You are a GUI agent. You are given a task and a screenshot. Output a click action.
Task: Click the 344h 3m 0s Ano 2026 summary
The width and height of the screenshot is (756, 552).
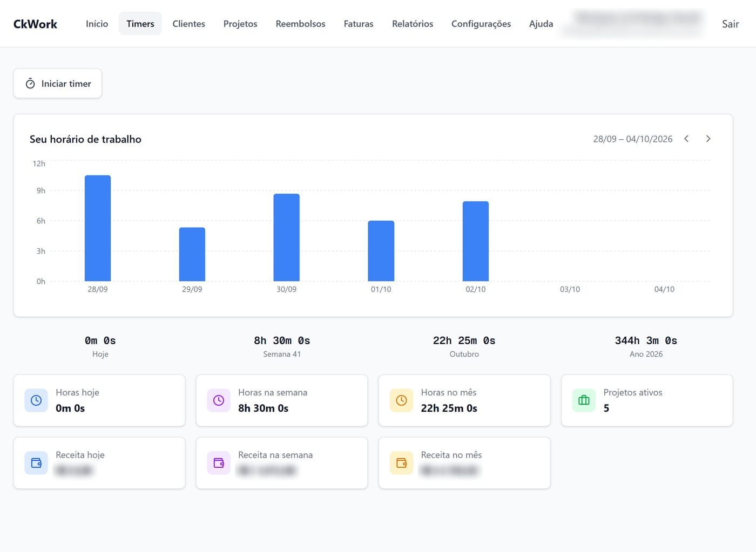click(x=646, y=346)
